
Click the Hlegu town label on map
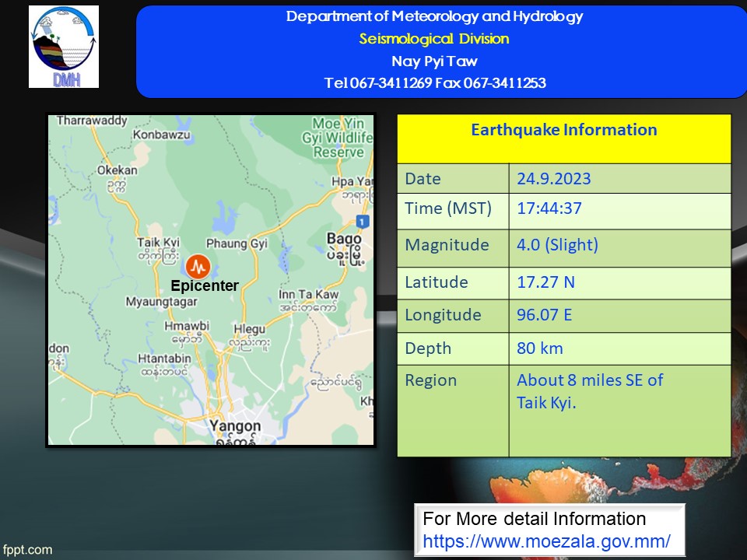pos(251,329)
